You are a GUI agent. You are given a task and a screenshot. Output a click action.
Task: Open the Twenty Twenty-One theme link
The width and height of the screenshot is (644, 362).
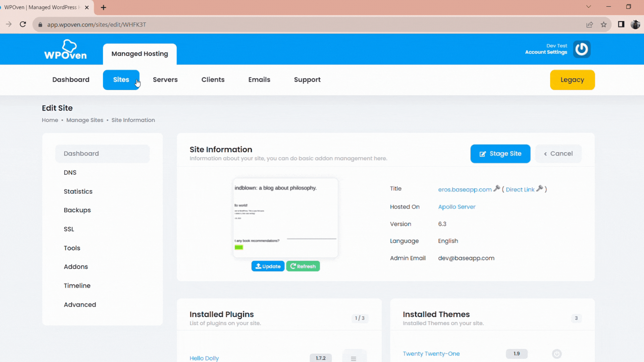(431, 354)
